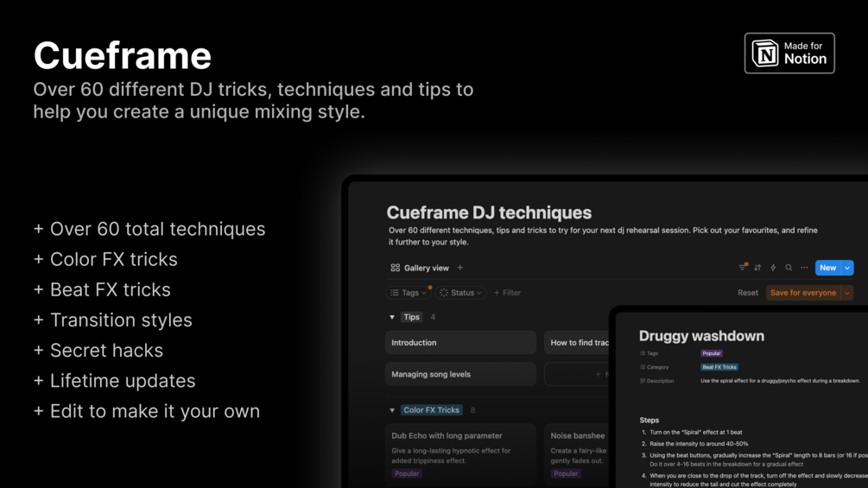Click Save for everyone button
The image size is (868, 488).
point(803,293)
